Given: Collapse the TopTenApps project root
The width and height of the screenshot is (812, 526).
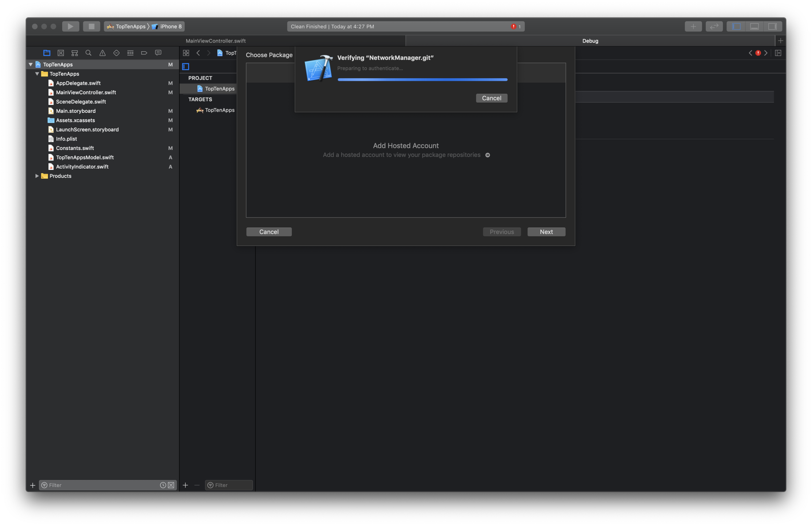Looking at the screenshot, I should 31,64.
